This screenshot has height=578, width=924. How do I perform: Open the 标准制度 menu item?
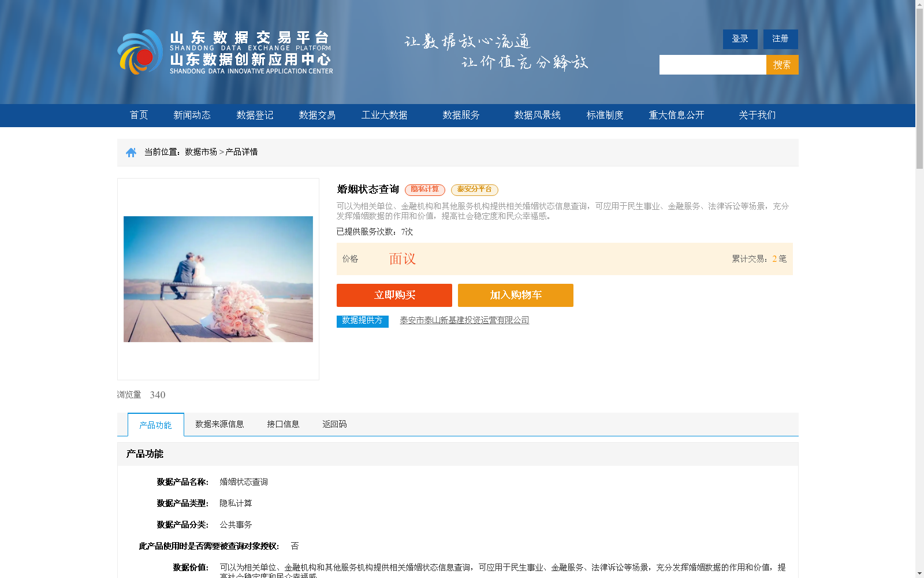click(605, 115)
